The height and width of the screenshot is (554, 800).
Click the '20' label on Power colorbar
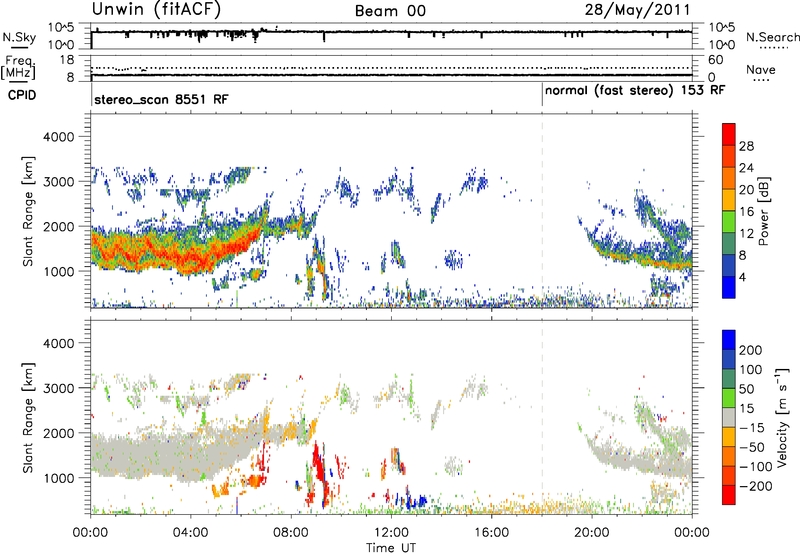point(746,190)
